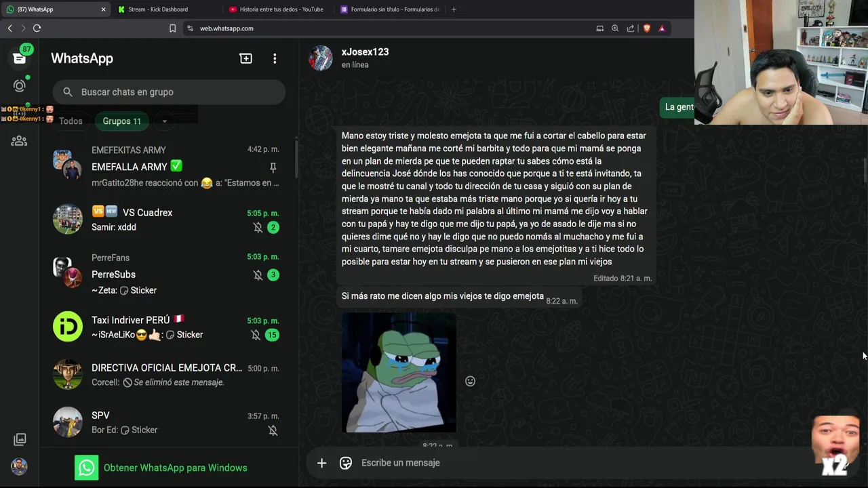
Task: Expand the filter dropdown next to Grupos
Action: click(164, 121)
